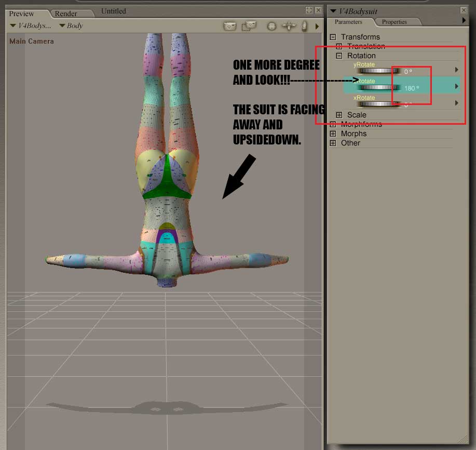The image size is (476, 450).
Task: Click the window icon left of preview close button
Action: 309,10
